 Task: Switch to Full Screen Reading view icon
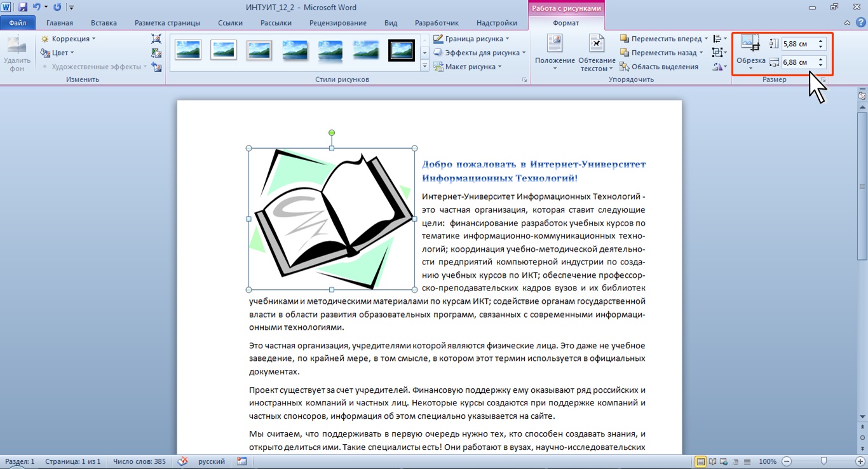pyautogui.click(x=712, y=461)
